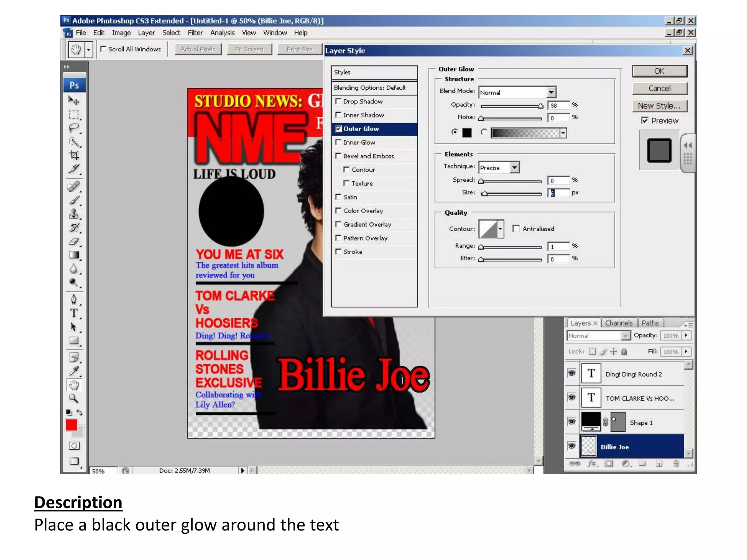Image resolution: width=747 pixels, height=560 pixels.
Task: Open the glow gradient picker dropdown
Action: coord(563,133)
